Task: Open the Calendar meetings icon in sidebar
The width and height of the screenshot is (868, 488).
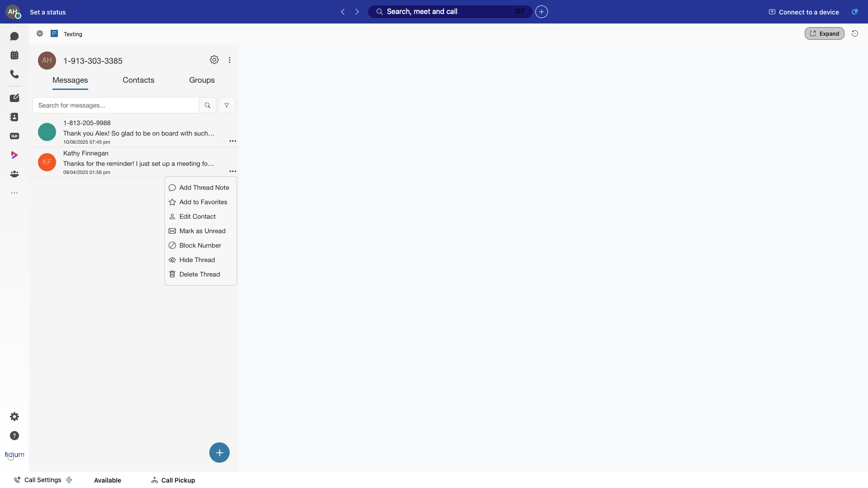Action: point(14,55)
